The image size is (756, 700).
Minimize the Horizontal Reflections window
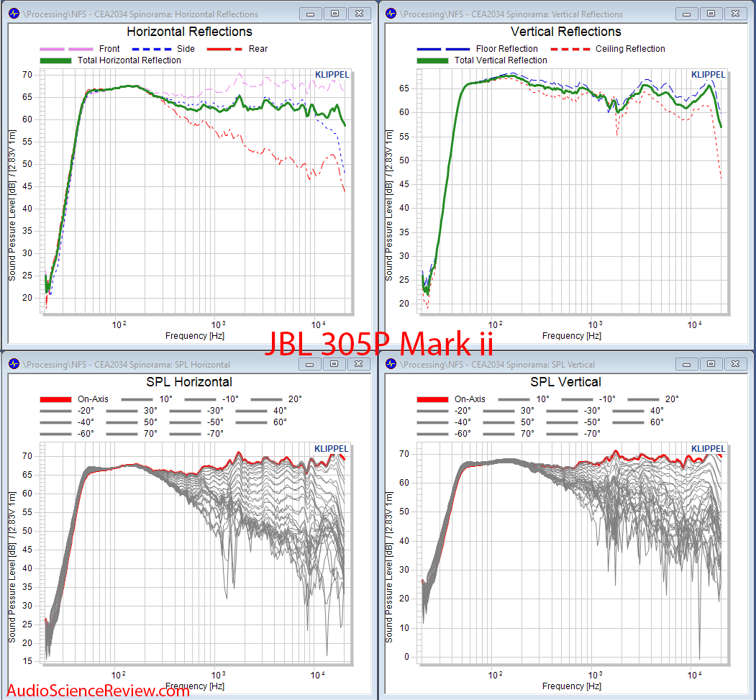coord(311,14)
